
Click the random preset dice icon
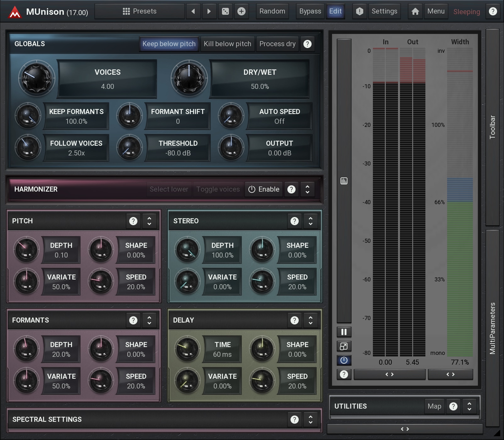[225, 11]
